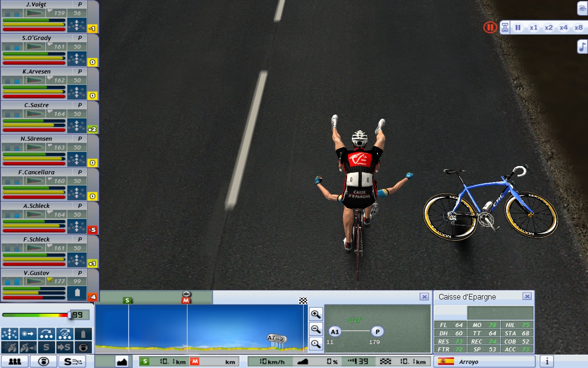Viewport: 588px width, 368px height.
Task: Click the relay riders order icon
Action: point(46,334)
